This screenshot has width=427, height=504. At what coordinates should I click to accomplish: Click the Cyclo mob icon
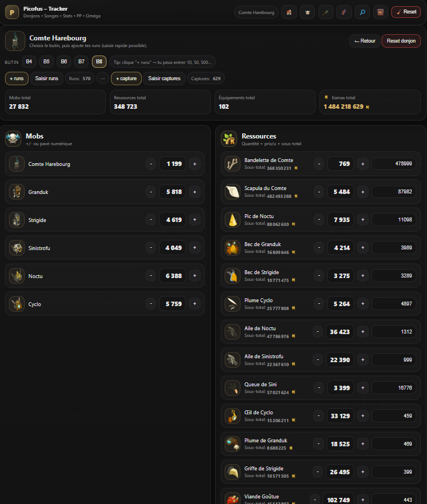tap(17, 304)
